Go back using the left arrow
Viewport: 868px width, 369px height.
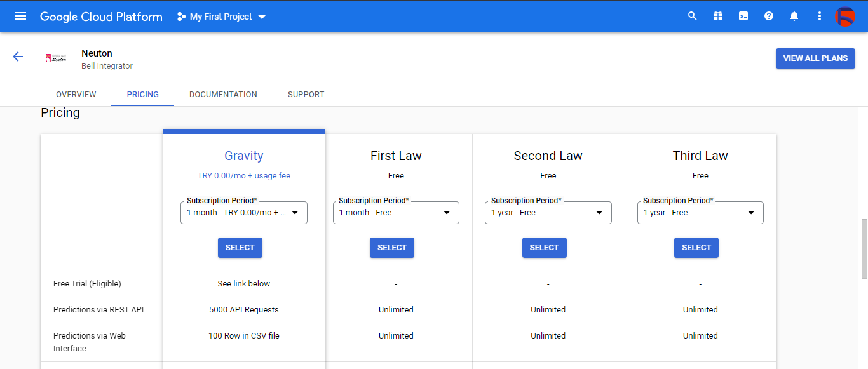(x=18, y=57)
